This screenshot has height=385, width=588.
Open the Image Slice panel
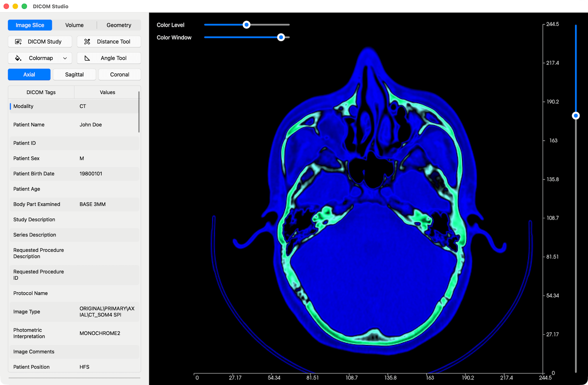tap(30, 25)
